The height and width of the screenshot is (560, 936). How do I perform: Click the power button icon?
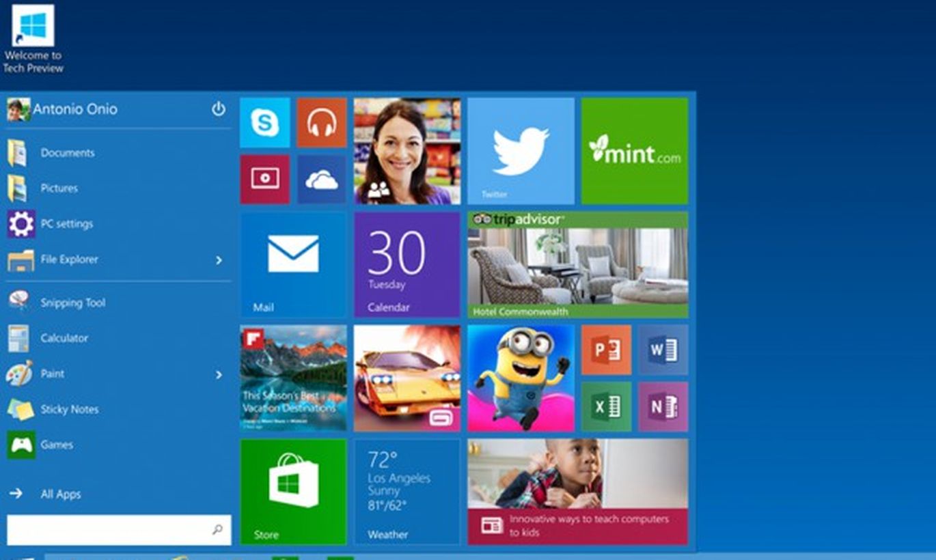tap(219, 109)
